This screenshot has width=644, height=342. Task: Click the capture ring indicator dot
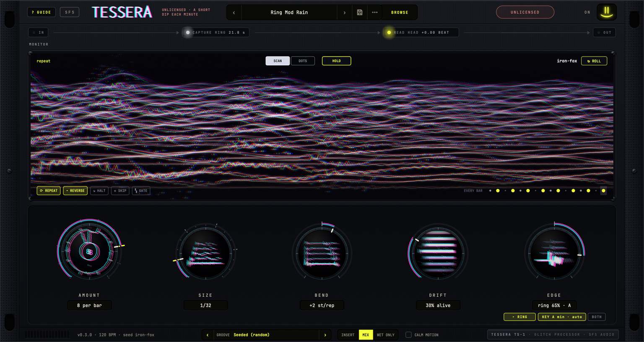pos(188,32)
